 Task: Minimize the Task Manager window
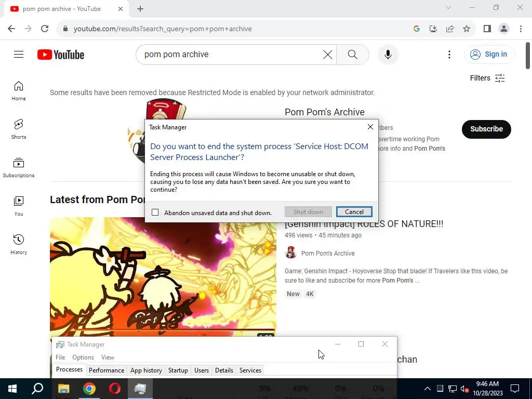(337, 344)
